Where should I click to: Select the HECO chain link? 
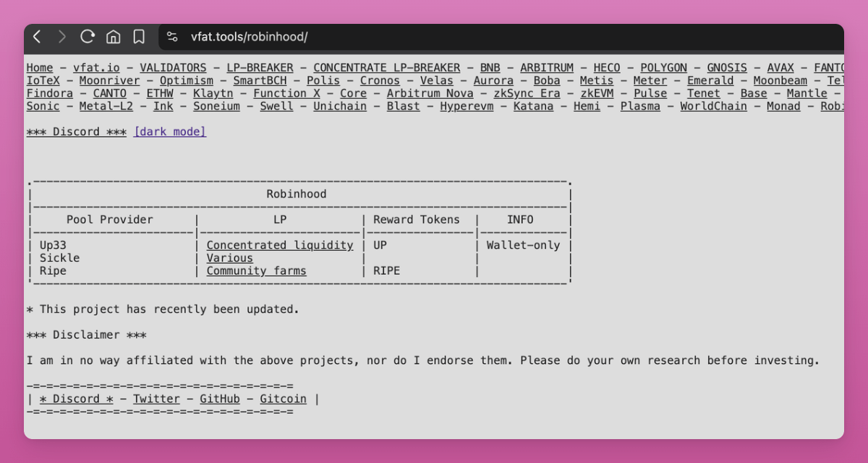point(607,68)
